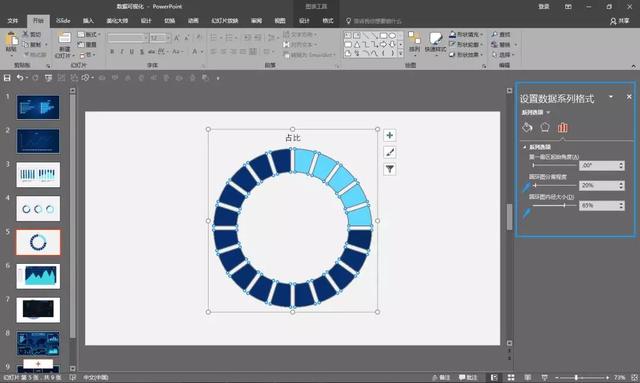Select the slide 6 area chart thumbnail
Screen dimensions: 640x383
38,276
